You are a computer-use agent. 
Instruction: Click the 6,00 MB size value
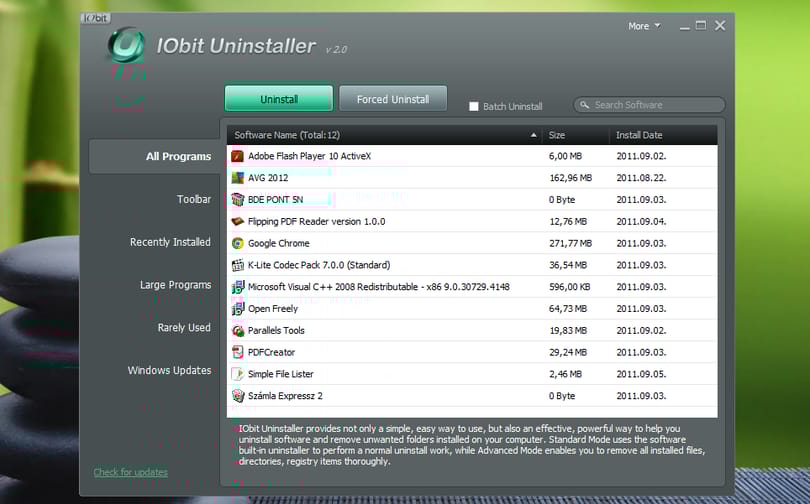pyautogui.click(x=565, y=156)
